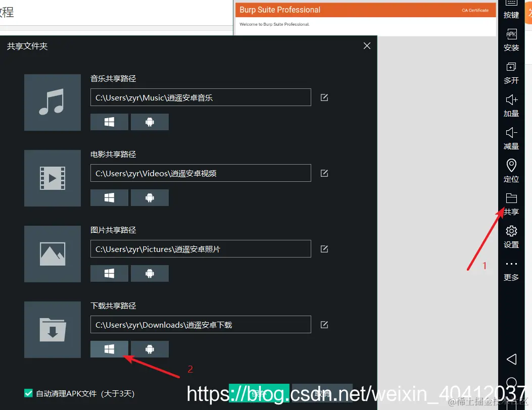This screenshot has height=410, width=532.
Task: Select the shared folder (共享) icon
Action: pyautogui.click(x=511, y=203)
